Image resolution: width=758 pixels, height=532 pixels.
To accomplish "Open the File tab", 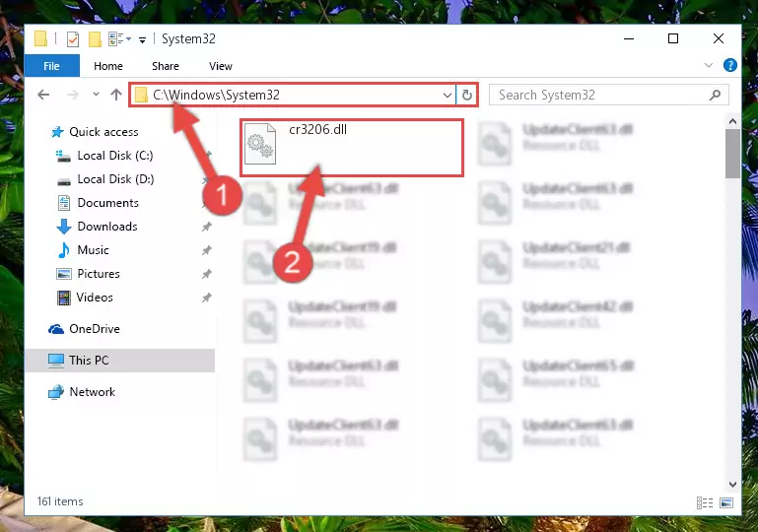I will [51, 66].
